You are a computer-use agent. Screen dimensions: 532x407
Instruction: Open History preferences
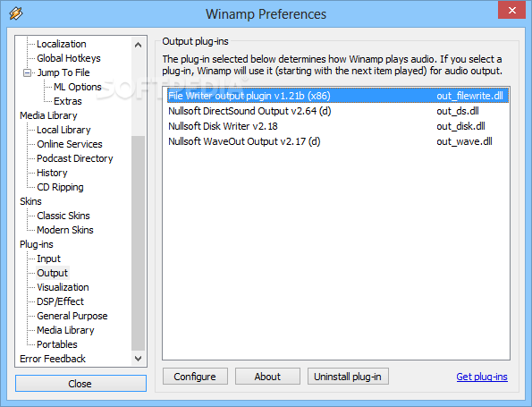[x=52, y=173]
